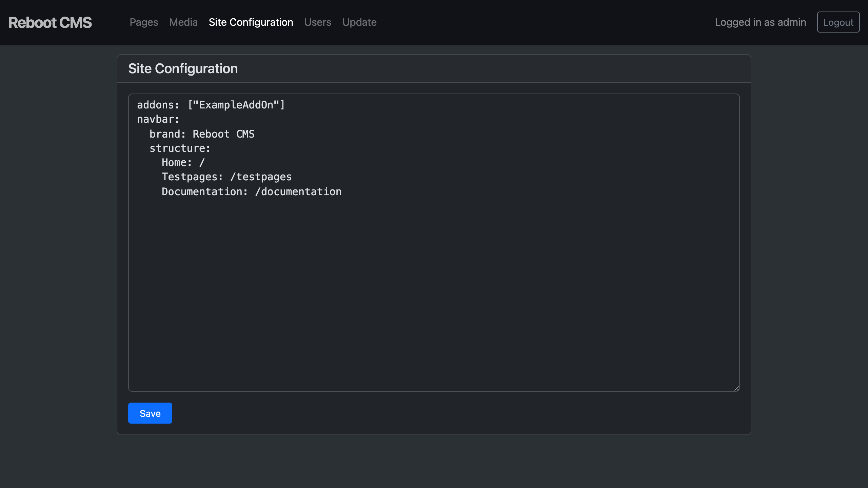
Task: Click the navbar line in the editor
Action: [x=158, y=119]
